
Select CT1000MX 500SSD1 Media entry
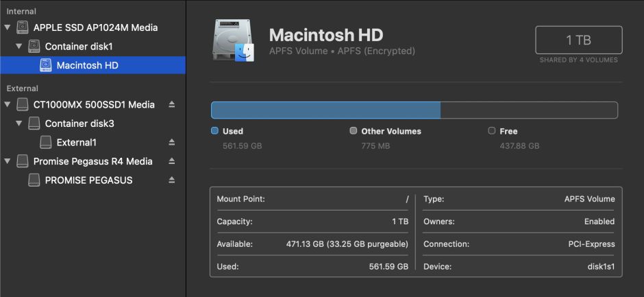pos(92,104)
